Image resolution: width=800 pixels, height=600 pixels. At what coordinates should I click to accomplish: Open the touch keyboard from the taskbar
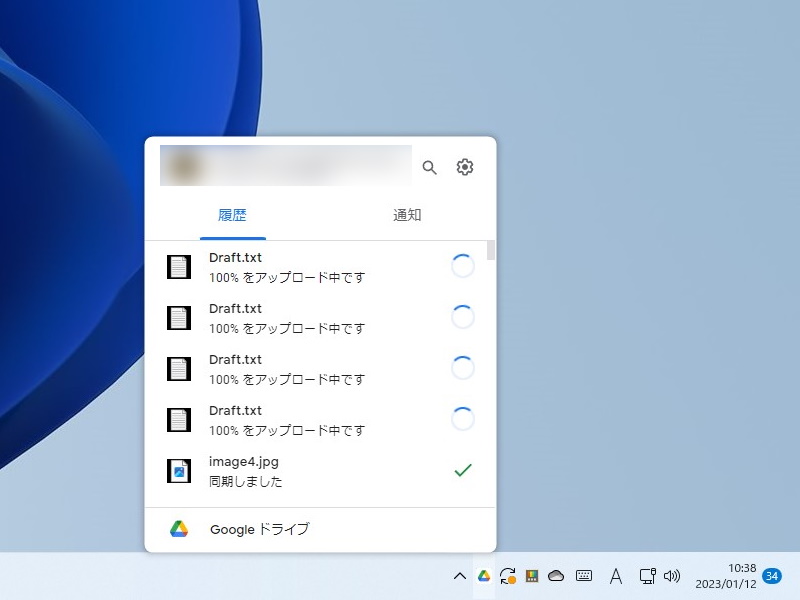point(583,576)
